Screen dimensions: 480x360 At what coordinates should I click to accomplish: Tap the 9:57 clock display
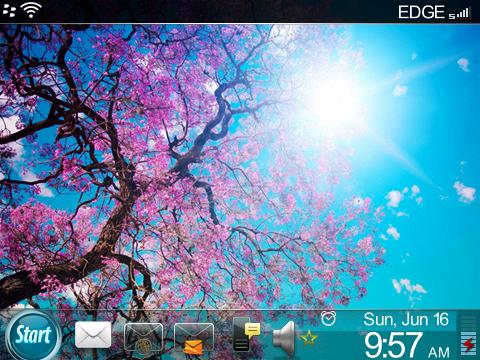[x=394, y=345]
